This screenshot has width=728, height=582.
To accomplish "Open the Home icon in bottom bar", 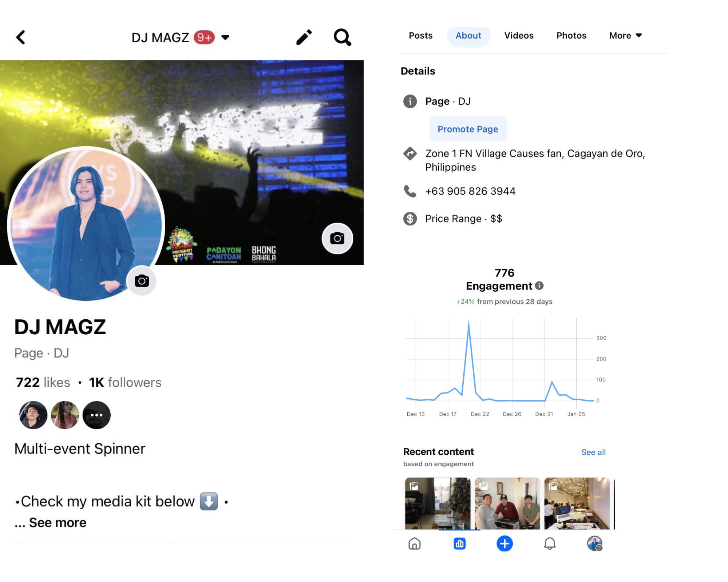I will point(414,543).
